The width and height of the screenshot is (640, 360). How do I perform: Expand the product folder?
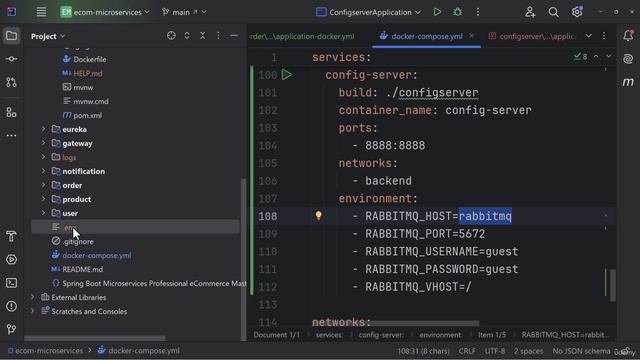(43, 199)
